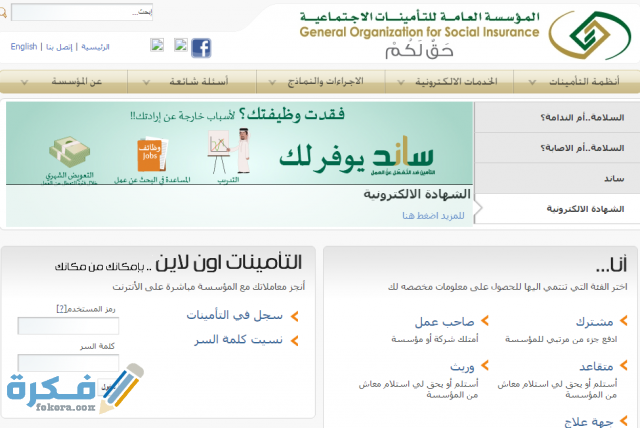Click the orange arrow beside مشترك

(623, 321)
